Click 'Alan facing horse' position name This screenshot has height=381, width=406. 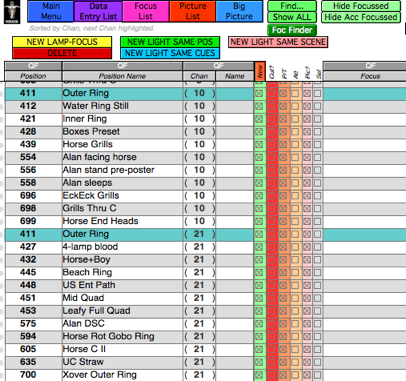tap(100, 157)
